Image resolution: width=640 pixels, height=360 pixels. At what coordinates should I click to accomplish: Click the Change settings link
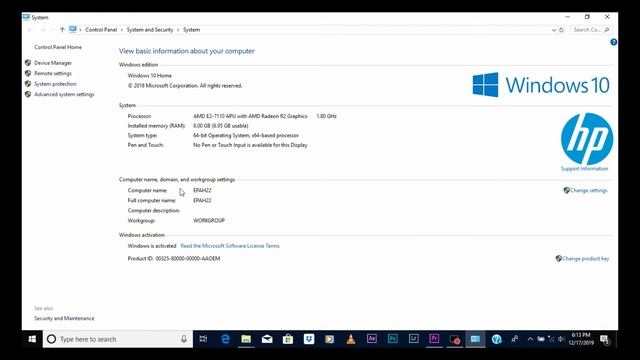[x=589, y=191]
